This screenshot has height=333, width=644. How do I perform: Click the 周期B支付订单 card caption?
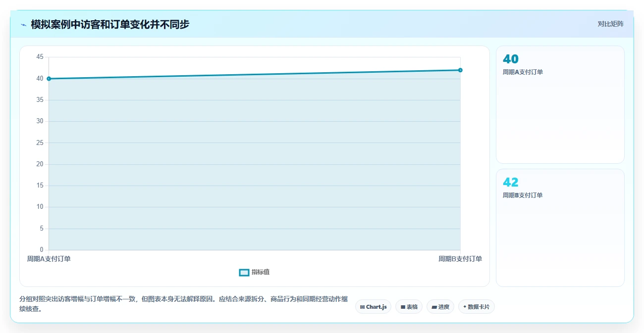(523, 195)
